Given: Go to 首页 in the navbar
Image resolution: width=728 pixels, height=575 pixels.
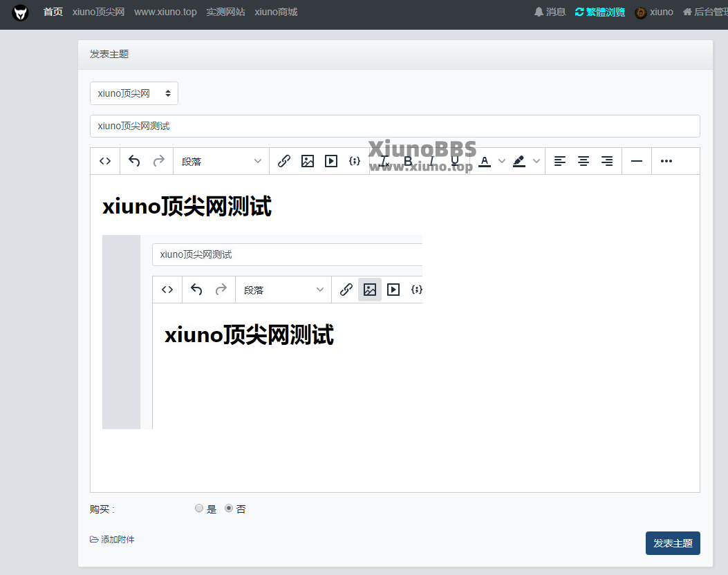Looking at the screenshot, I should [53, 12].
